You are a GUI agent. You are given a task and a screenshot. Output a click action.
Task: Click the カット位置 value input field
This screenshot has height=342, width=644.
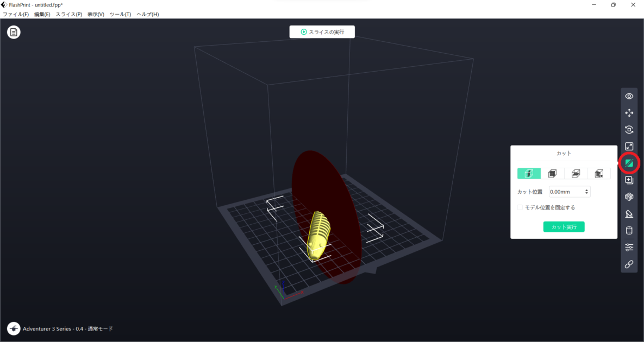click(x=565, y=192)
